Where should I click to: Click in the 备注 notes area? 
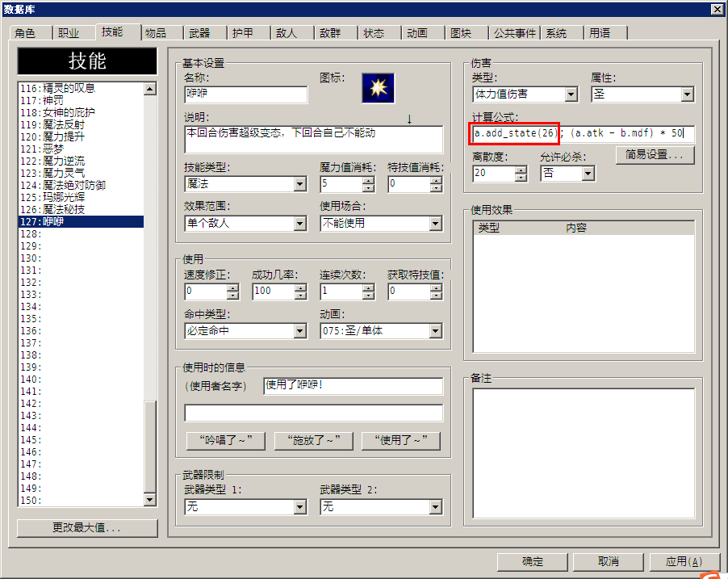tap(584, 453)
